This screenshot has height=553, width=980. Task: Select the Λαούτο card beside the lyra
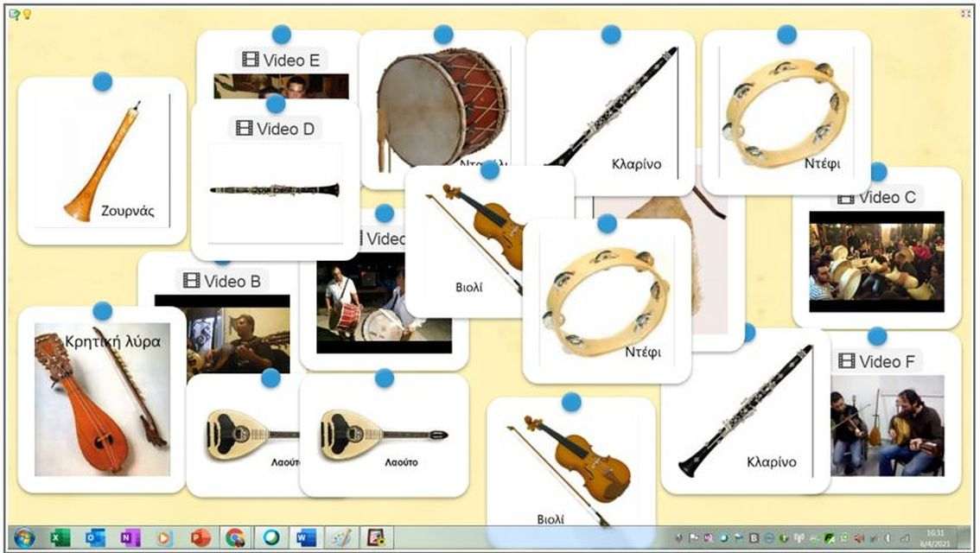[244, 435]
